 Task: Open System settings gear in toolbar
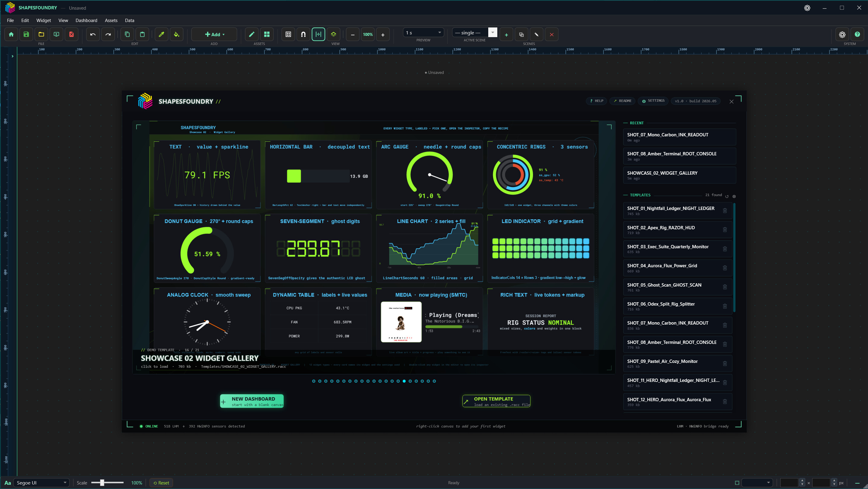(842, 34)
